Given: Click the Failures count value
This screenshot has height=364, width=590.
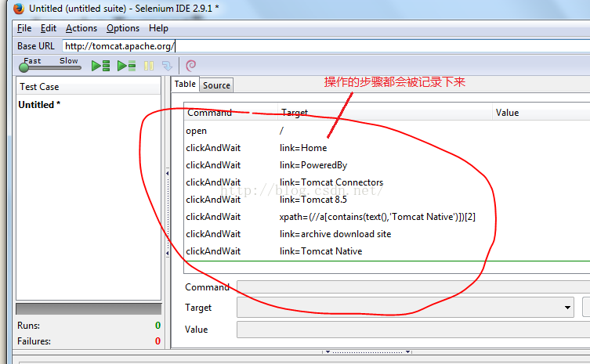Looking at the screenshot, I should pyautogui.click(x=157, y=341).
